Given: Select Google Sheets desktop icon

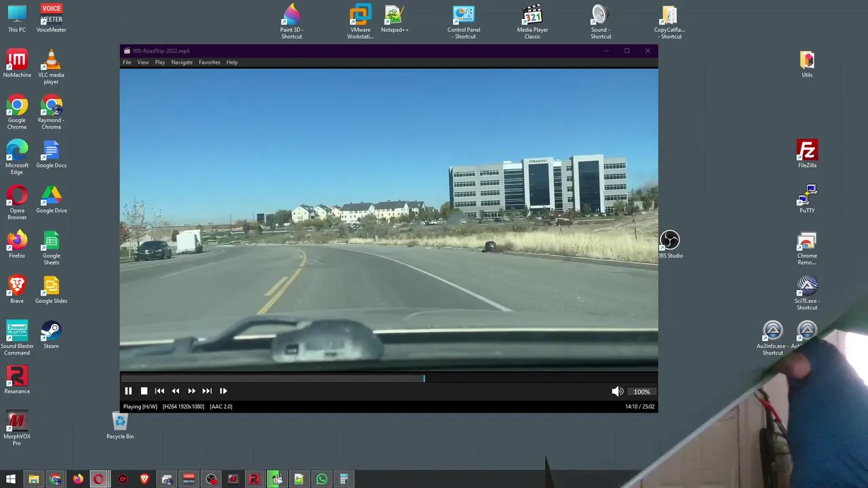Looking at the screenshot, I should (x=51, y=248).
